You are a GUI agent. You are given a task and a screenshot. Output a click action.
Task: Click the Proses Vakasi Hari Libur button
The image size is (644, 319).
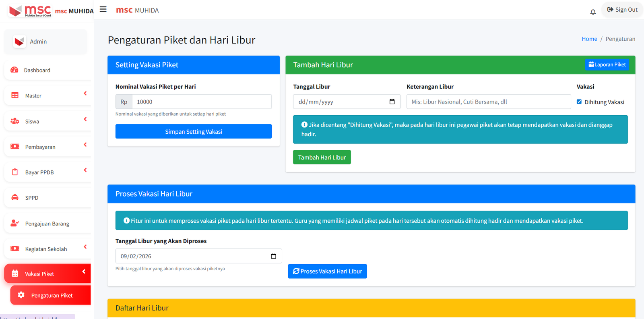327,271
